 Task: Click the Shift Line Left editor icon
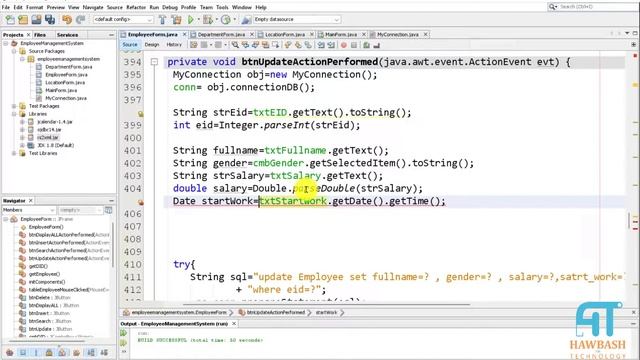click(x=321, y=45)
